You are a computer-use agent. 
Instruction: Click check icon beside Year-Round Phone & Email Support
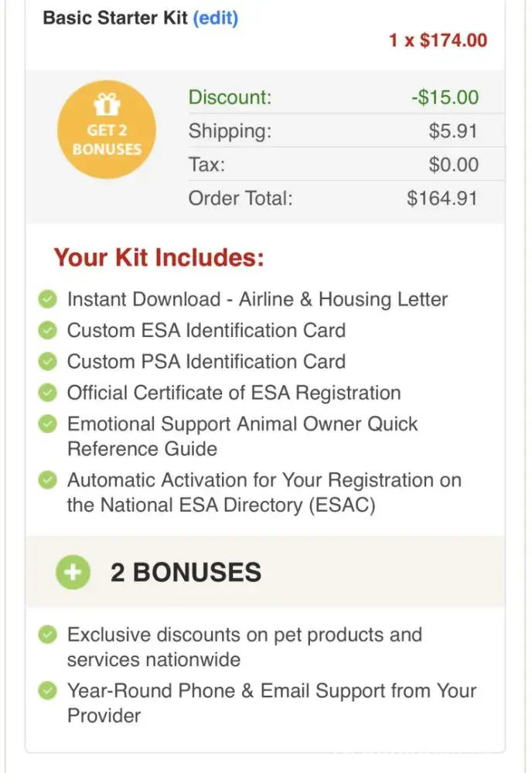pos(48,690)
